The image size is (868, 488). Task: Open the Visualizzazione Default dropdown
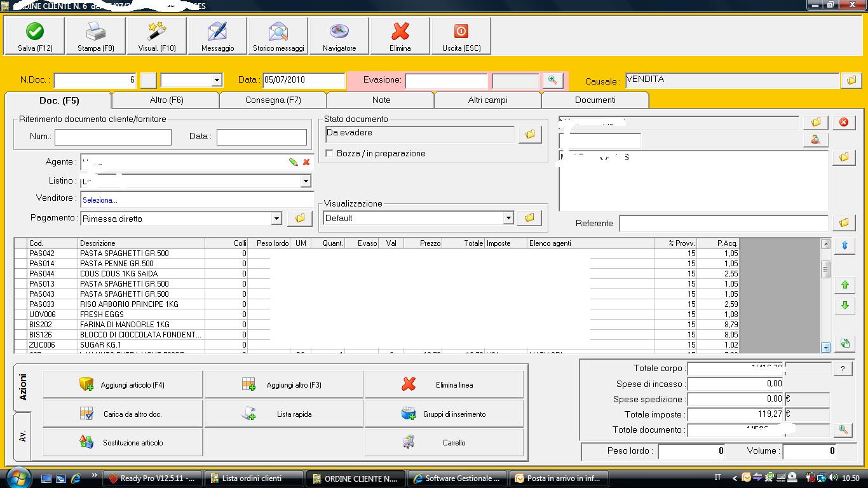pyautogui.click(x=508, y=218)
